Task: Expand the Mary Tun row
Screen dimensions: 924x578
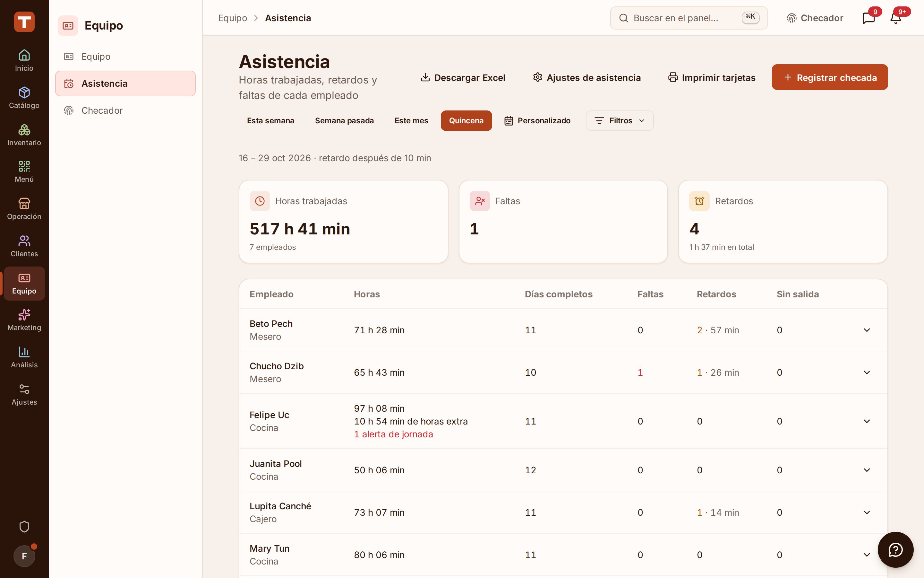Action: [867, 555]
